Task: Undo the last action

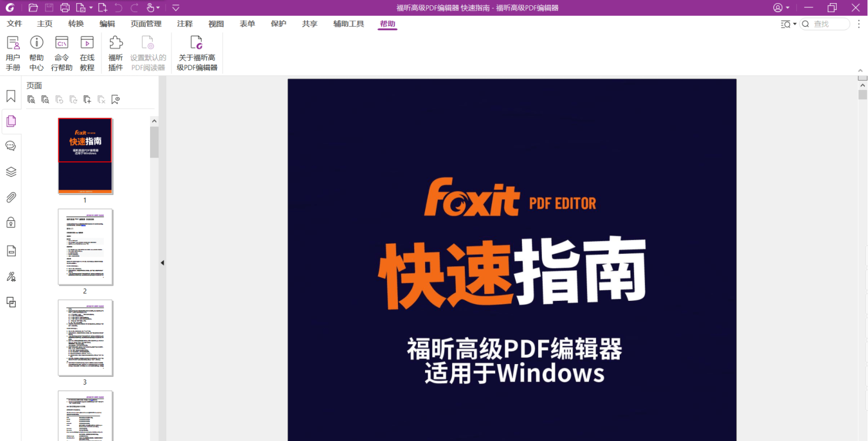Action: pos(118,7)
